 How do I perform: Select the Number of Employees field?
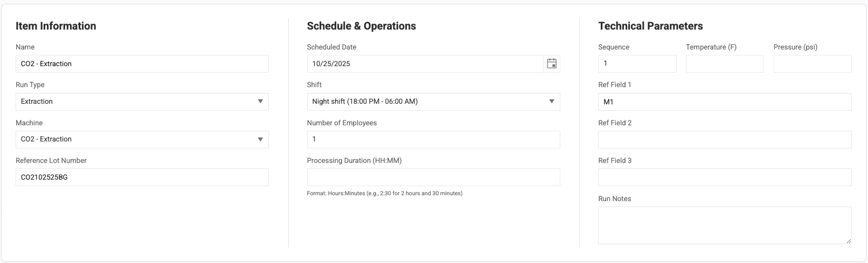[433, 139]
